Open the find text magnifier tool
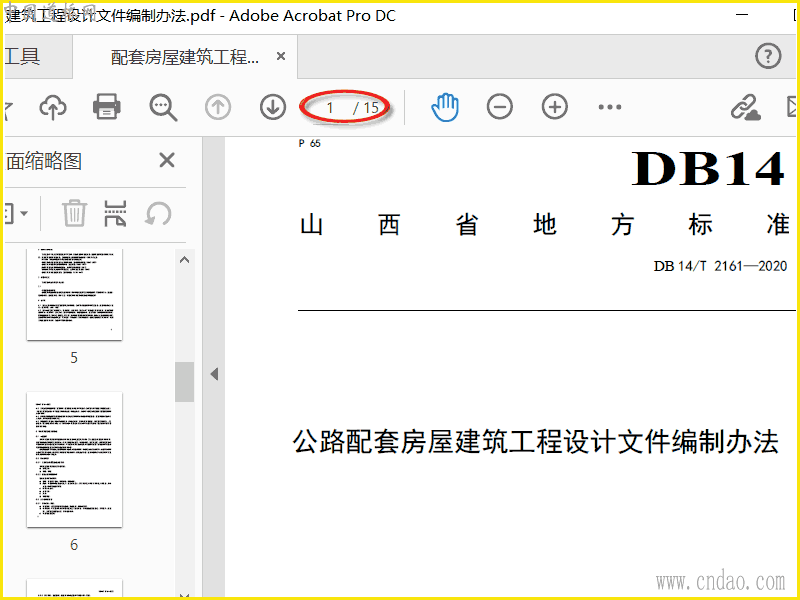This screenshot has height=600, width=800. point(163,107)
